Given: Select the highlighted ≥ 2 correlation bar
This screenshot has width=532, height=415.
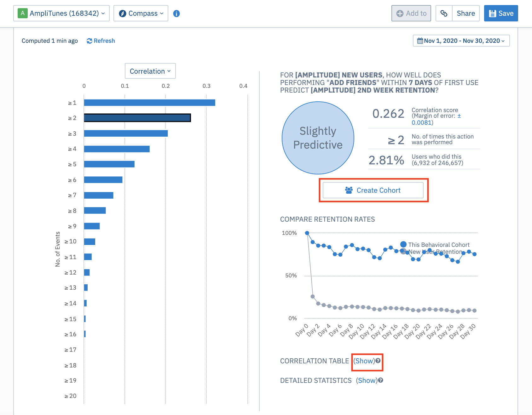Looking at the screenshot, I should click(137, 118).
